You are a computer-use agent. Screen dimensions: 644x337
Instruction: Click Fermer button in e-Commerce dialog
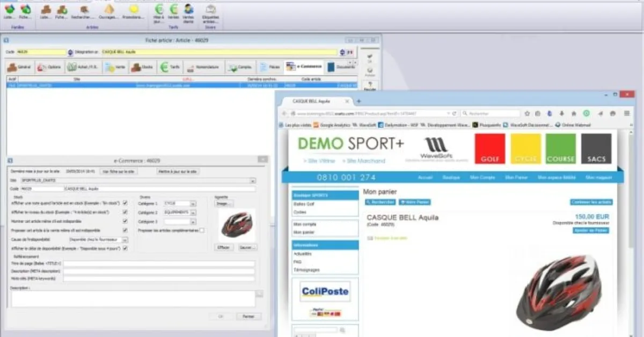[x=248, y=316]
